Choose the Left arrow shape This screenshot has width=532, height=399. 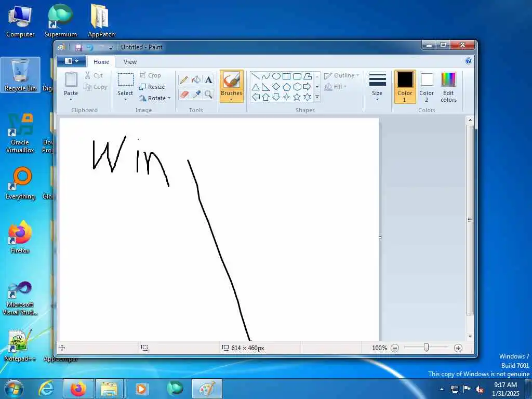(255, 97)
